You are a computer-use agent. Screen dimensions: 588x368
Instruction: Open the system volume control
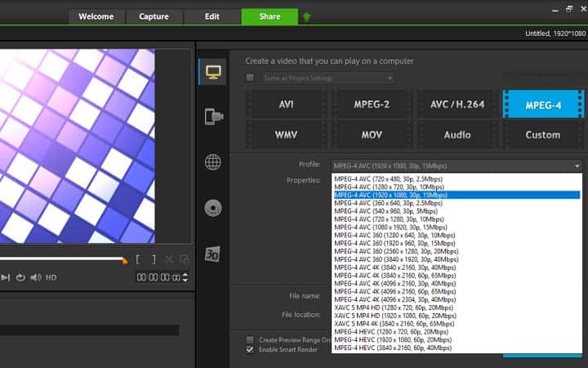coord(36,277)
